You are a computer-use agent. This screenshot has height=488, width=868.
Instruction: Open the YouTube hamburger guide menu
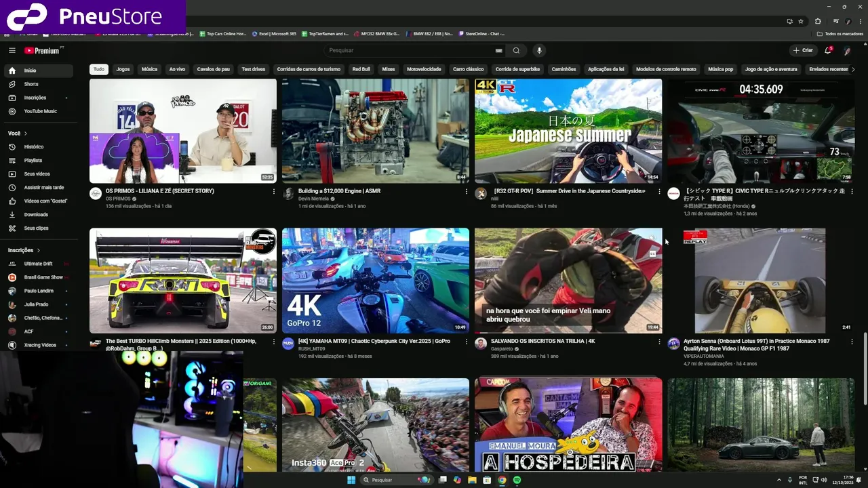(x=12, y=50)
